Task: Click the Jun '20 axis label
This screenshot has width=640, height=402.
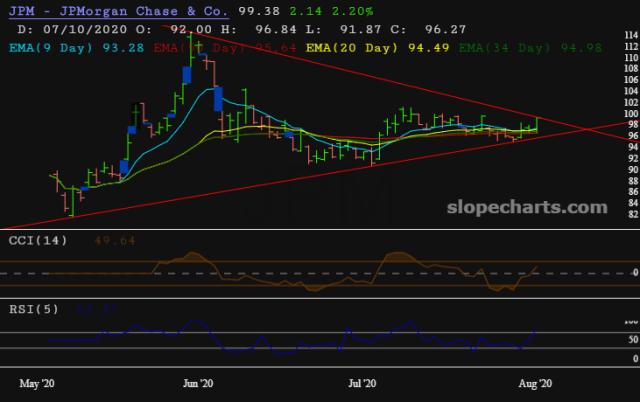Action: [x=198, y=383]
